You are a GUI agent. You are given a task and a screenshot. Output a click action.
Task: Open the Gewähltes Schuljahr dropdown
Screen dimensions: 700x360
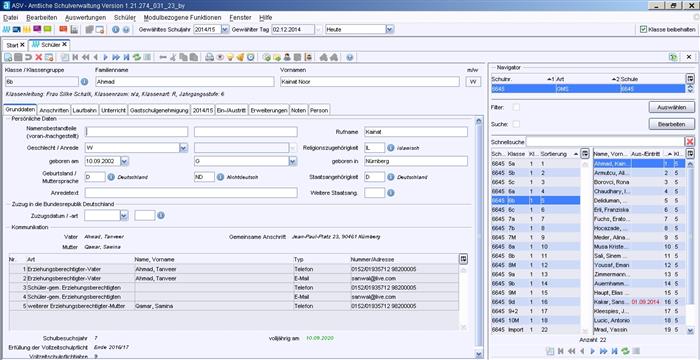(225, 29)
